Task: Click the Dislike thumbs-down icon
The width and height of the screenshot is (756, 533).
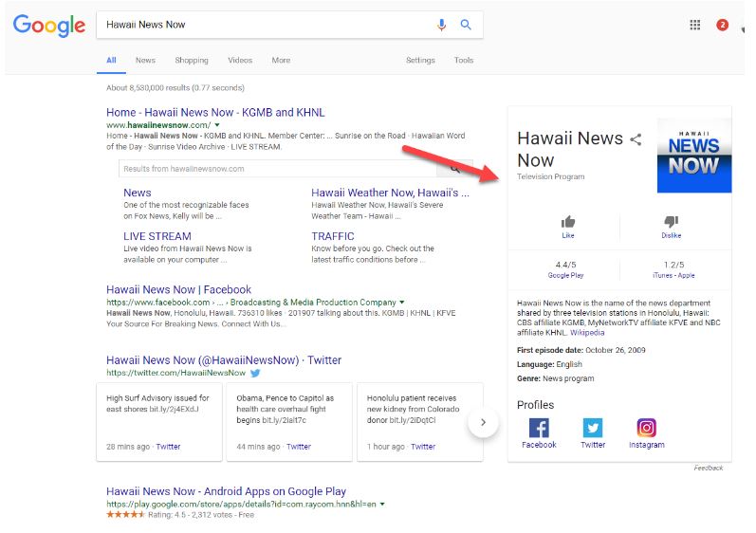Action: pos(672,222)
